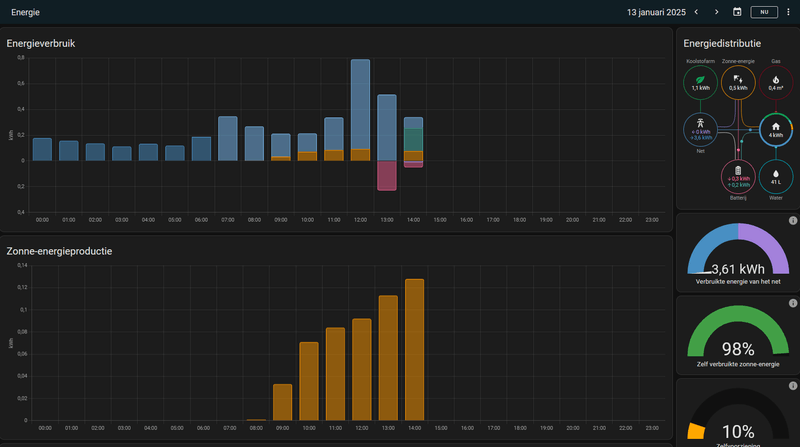Click the NU button
The width and height of the screenshot is (800, 447).
(764, 12)
